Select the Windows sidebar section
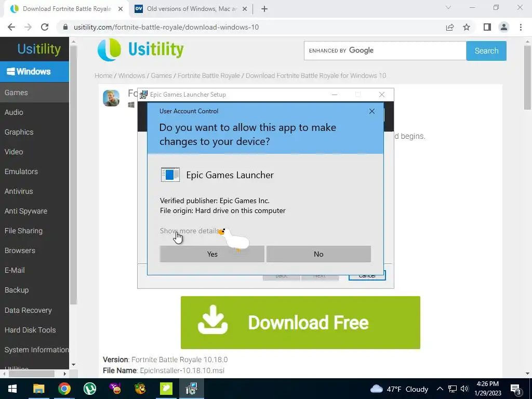 [34, 72]
